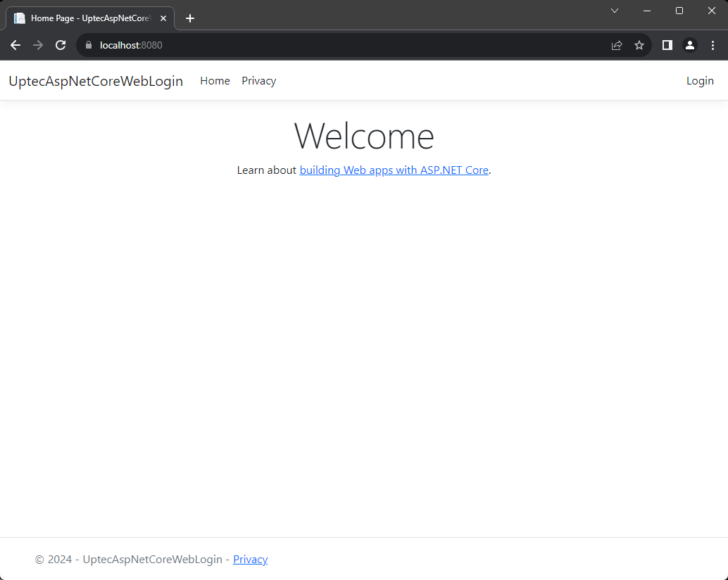
Task: Click the Home navigation item
Action: 215,81
